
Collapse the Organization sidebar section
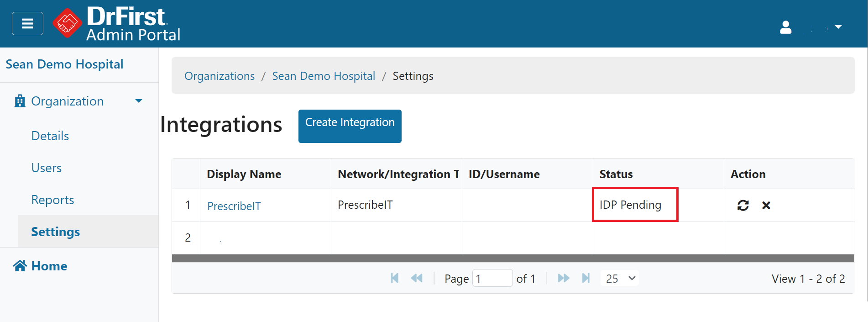(x=139, y=101)
